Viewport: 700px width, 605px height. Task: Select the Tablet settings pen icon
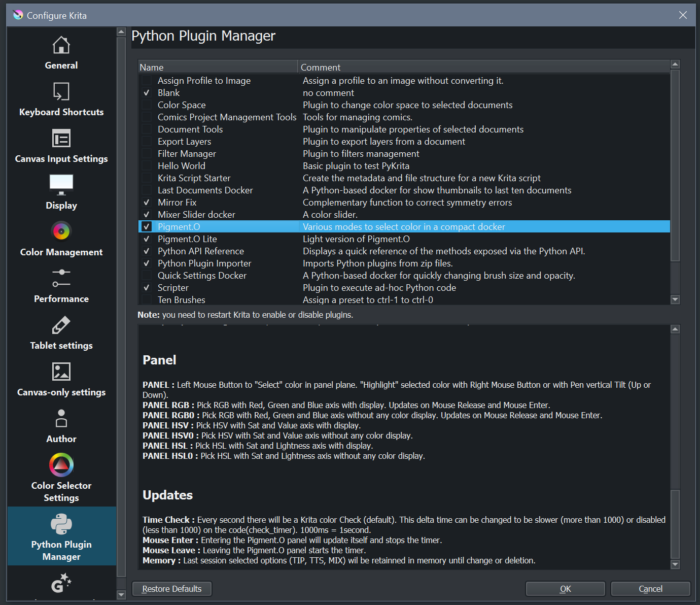point(61,325)
